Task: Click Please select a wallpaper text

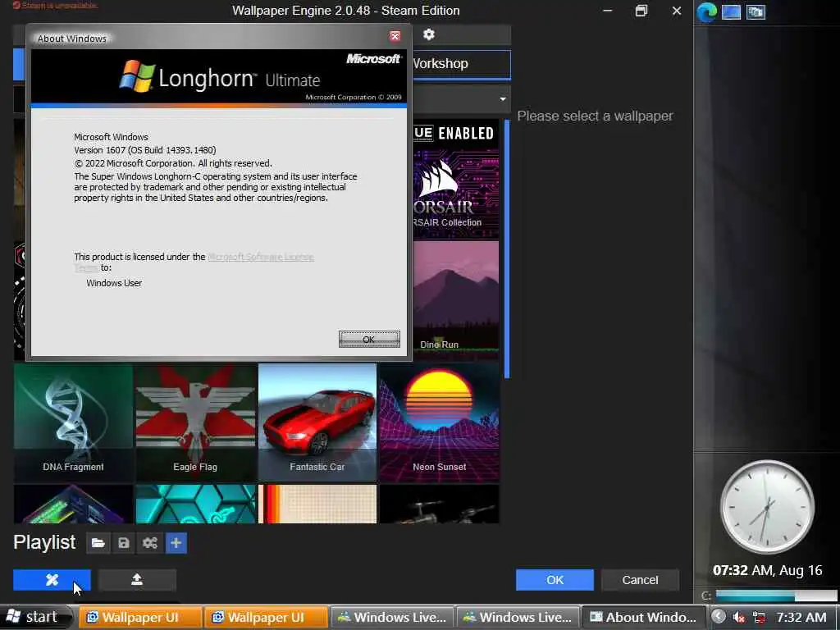Action: pyautogui.click(x=595, y=116)
